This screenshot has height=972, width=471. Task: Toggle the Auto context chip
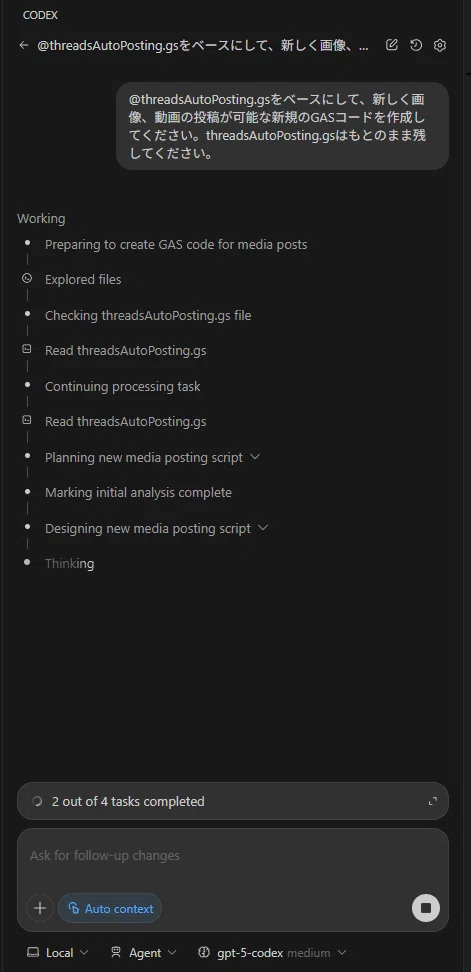point(110,908)
